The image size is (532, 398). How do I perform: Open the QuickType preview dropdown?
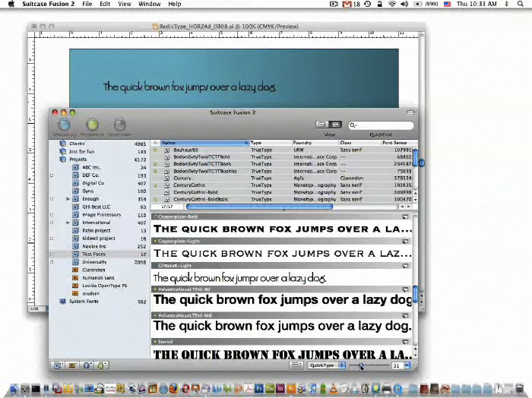(x=326, y=365)
